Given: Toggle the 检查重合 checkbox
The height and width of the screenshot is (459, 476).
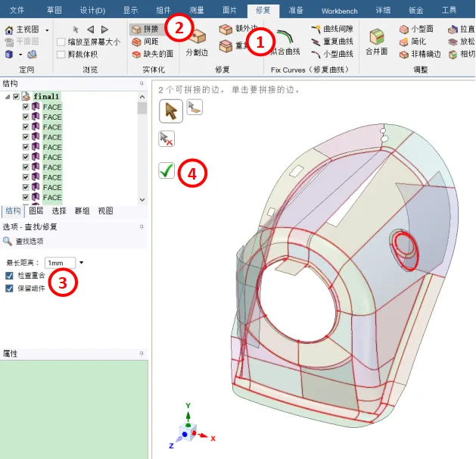Looking at the screenshot, I should 9,276.
